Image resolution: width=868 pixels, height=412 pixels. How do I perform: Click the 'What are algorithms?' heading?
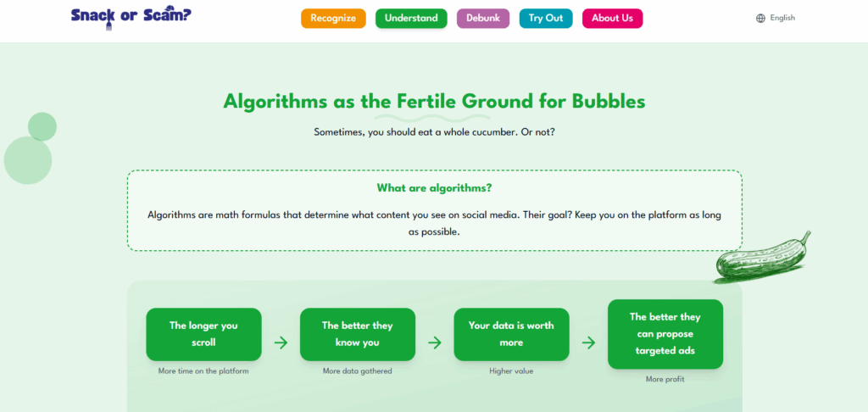click(434, 188)
